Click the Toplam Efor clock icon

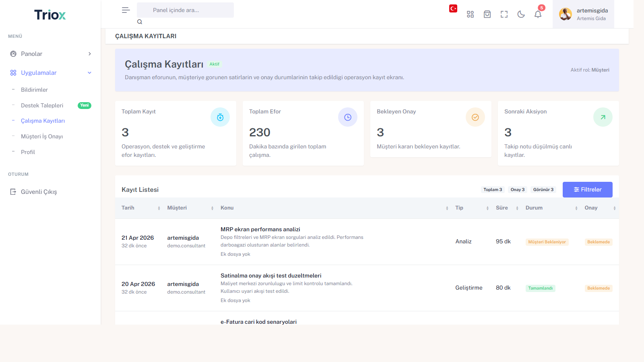point(348,117)
